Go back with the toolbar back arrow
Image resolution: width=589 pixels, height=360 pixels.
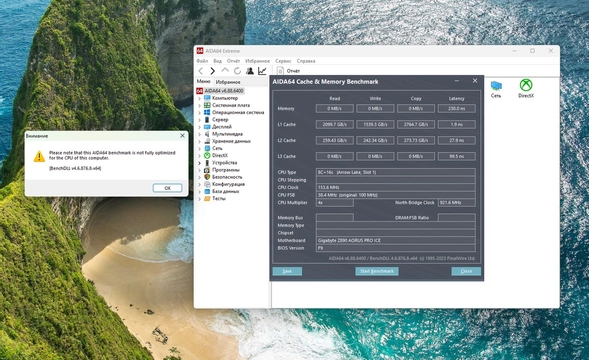201,71
